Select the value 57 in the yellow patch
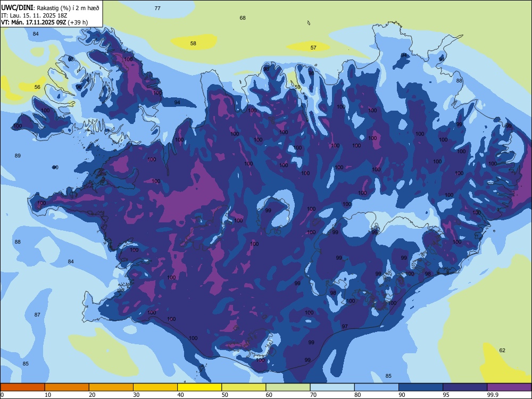Image resolution: width=532 pixels, height=399 pixels. tap(313, 48)
